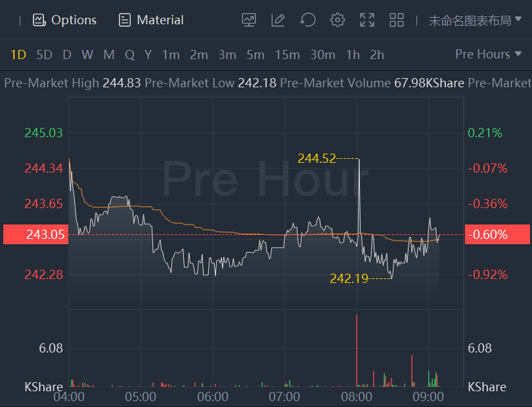The height and width of the screenshot is (407, 532).
Task: Choose the weekly W period
Action: (87, 55)
